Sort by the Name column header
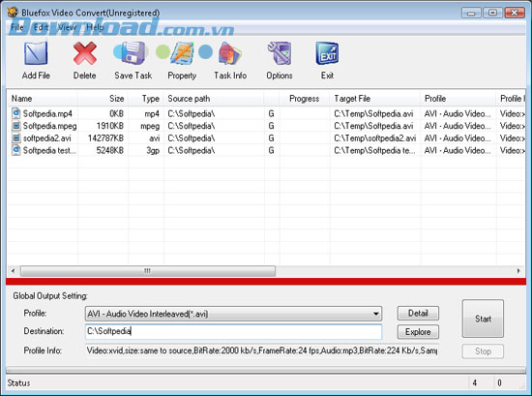532x396 pixels. point(44,99)
